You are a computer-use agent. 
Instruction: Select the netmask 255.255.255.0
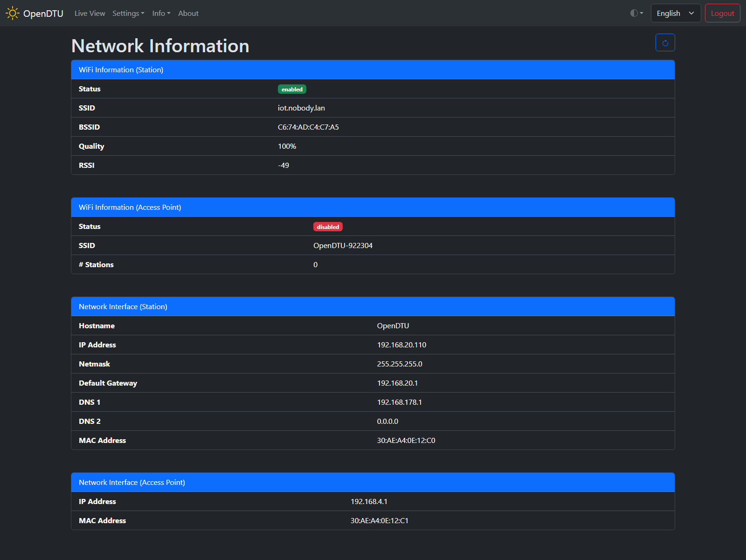coord(400,364)
